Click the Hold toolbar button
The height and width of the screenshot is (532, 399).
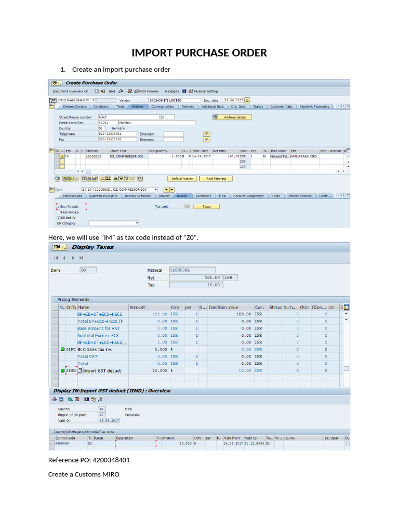[112, 91]
